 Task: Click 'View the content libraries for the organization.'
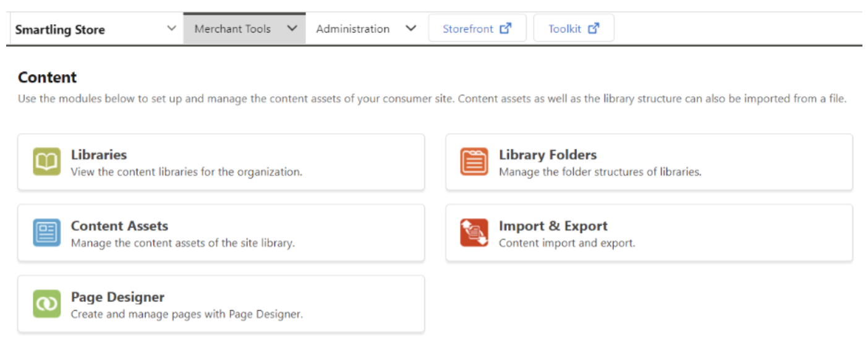pyautogui.click(x=187, y=172)
